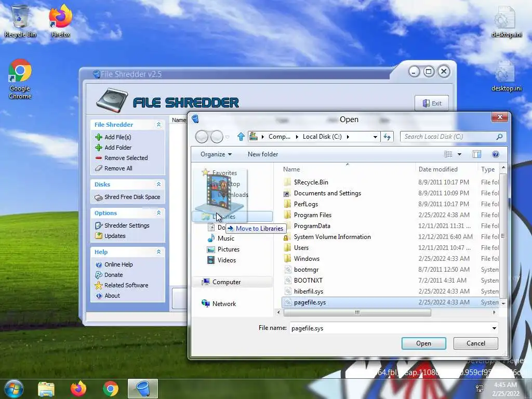Select Pictures in the navigation pane
The image size is (532, 399).
(x=223, y=249)
